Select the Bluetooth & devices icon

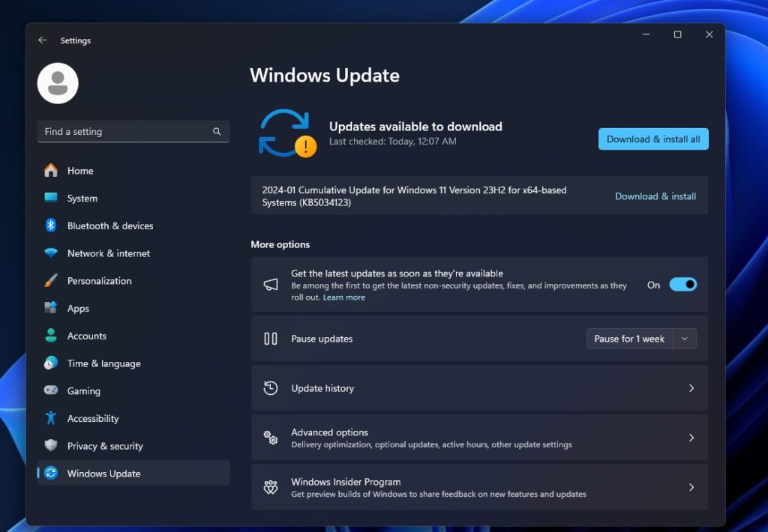52,226
